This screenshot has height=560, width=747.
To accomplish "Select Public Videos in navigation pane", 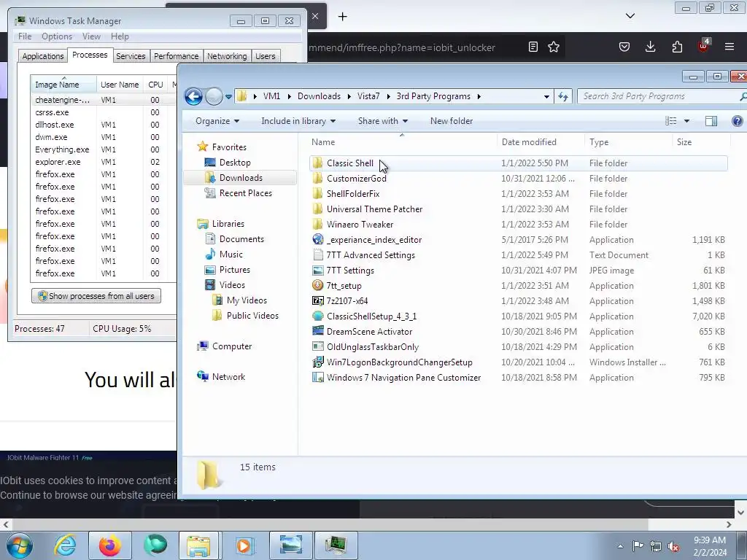I will 252,316.
